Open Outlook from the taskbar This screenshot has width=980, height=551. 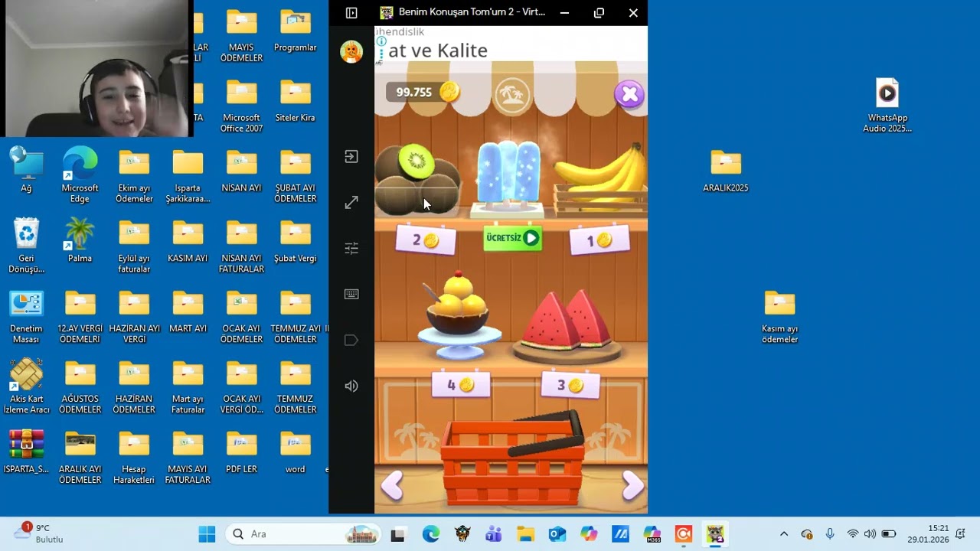pyautogui.click(x=557, y=534)
